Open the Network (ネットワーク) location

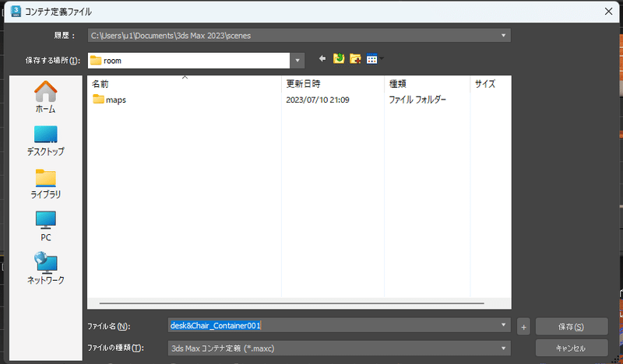click(x=46, y=268)
